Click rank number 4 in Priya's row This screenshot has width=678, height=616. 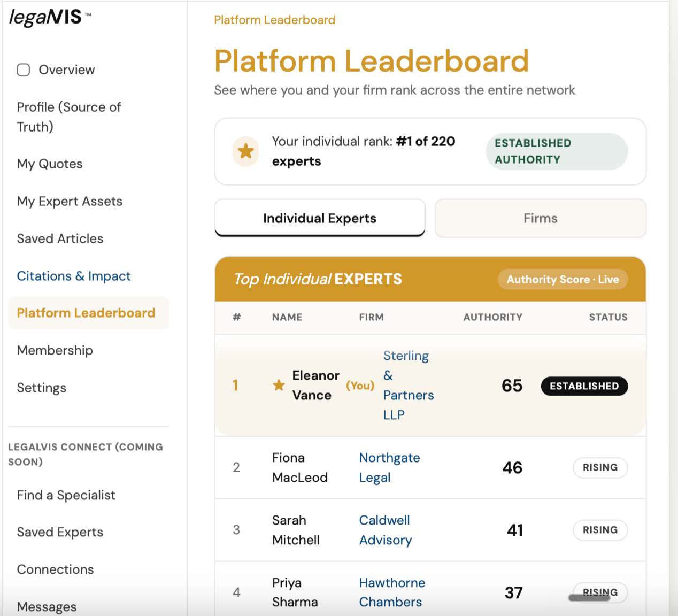click(236, 592)
